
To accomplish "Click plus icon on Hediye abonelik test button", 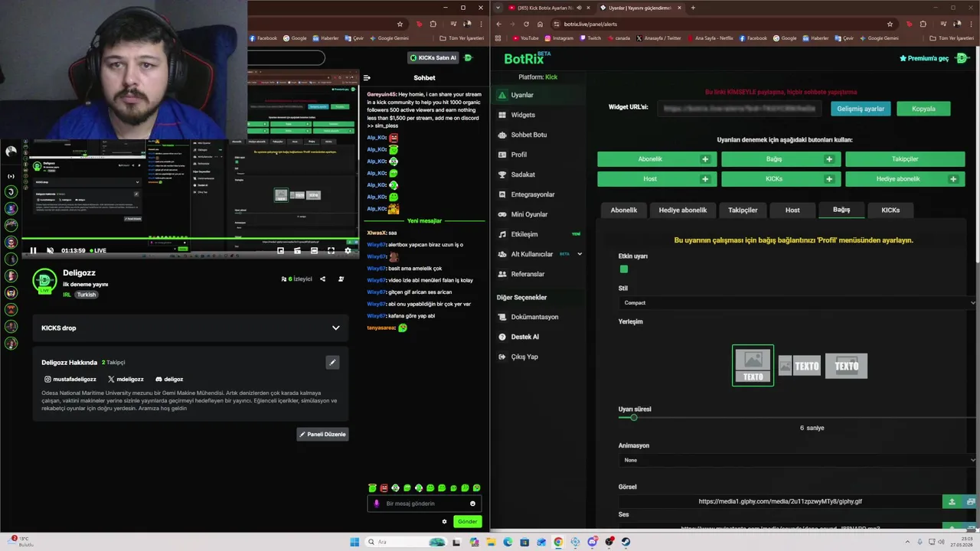I will pyautogui.click(x=953, y=179).
